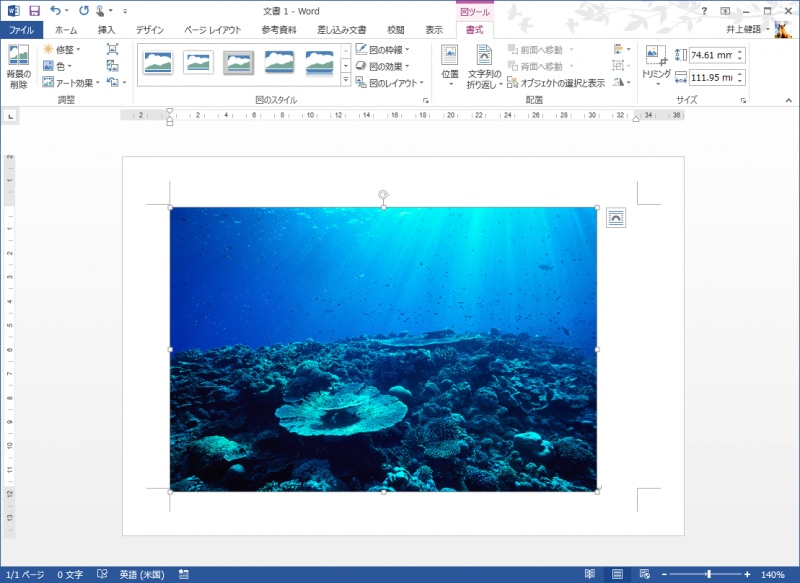Toggle Print Layout view in status bar
The image size is (800, 583).
click(617, 575)
